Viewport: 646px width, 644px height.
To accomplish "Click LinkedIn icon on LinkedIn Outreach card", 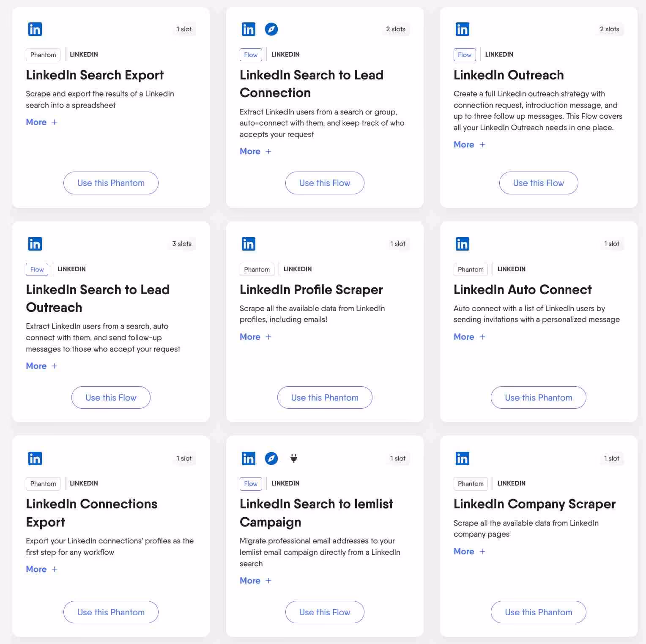I will (x=463, y=29).
